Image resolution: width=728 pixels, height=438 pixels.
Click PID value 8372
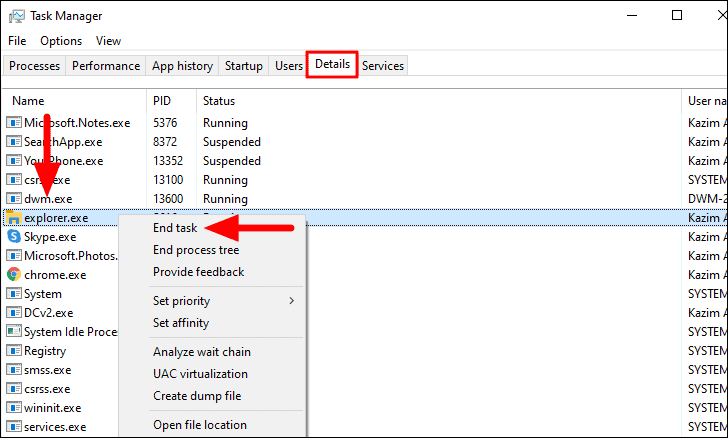pos(165,142)
